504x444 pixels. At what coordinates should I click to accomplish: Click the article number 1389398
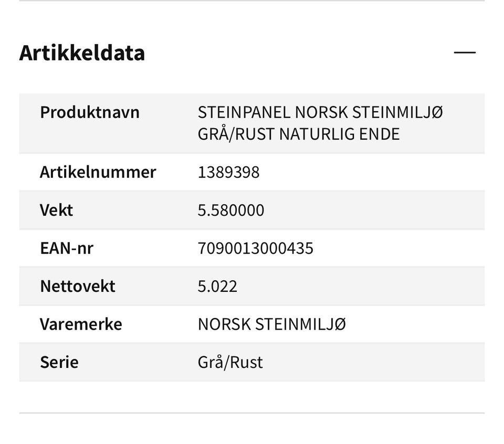point(228,172)
